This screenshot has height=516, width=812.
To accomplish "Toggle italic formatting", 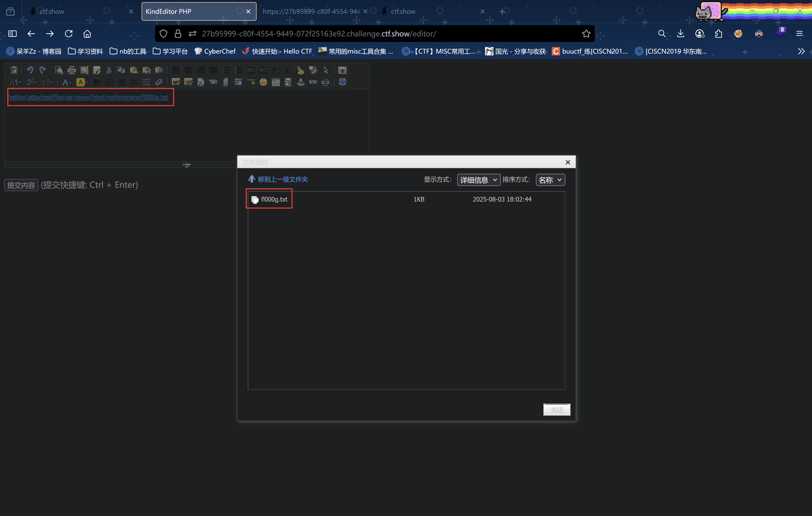I will point(109,82).
